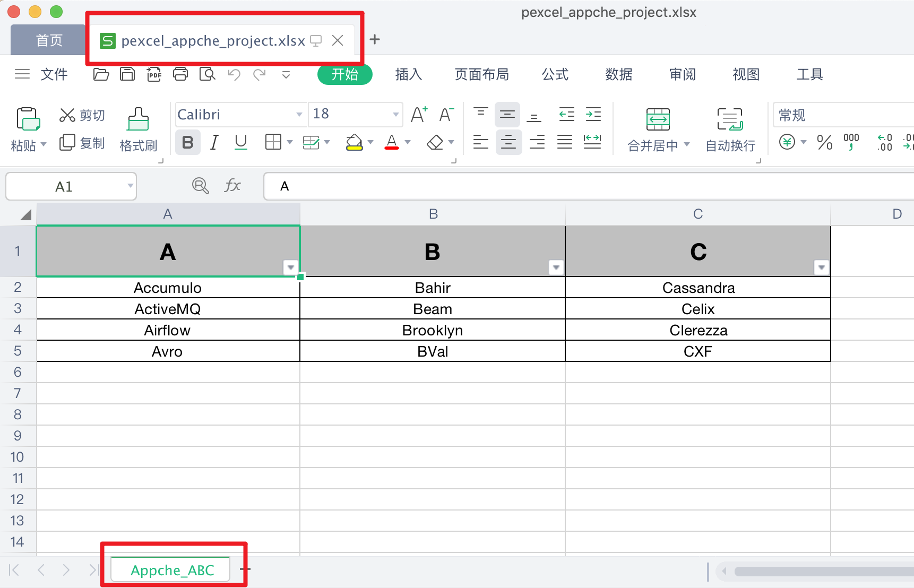Screen dimensions: 914x588
Task: Activate the format painter brush
Action: point(138,130)
